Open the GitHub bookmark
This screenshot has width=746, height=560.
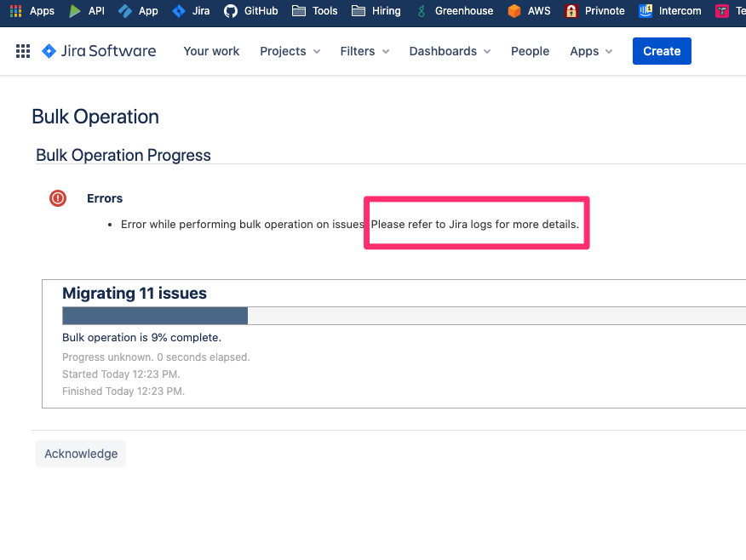pyautogui.click(x=250, y=10)
